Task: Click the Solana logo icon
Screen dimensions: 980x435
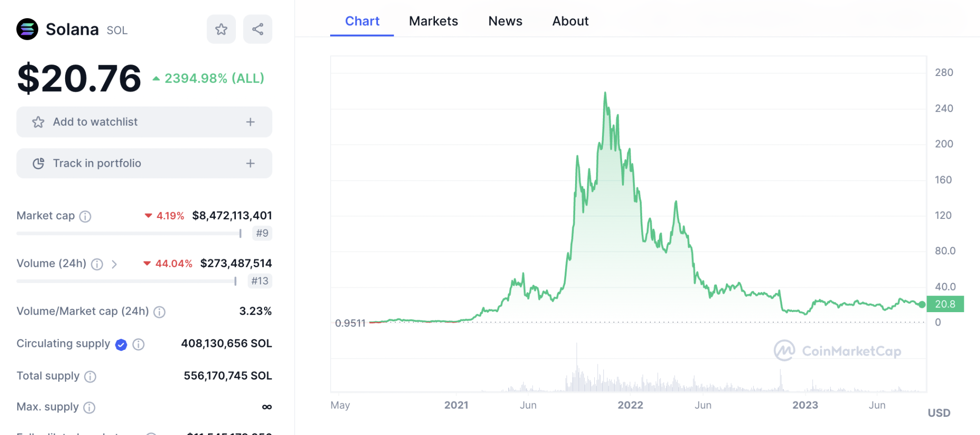Action: point(27,29)
